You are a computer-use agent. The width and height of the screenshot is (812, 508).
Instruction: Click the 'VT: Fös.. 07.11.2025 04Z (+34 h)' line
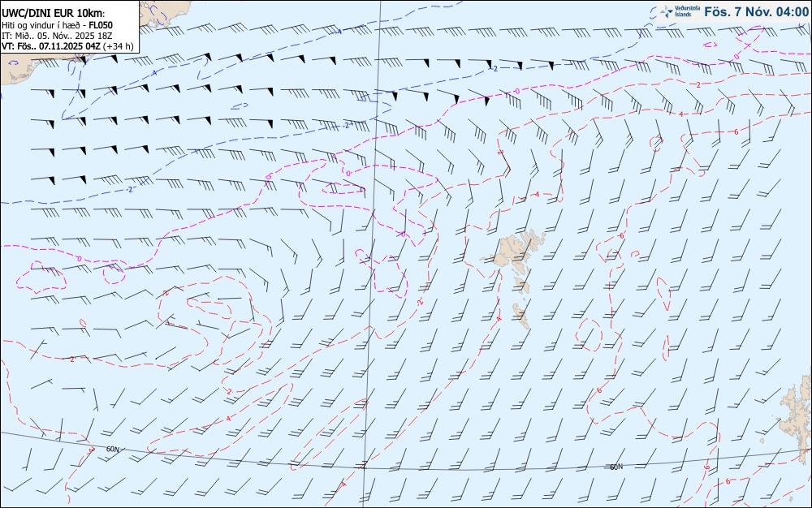(67, 46)
